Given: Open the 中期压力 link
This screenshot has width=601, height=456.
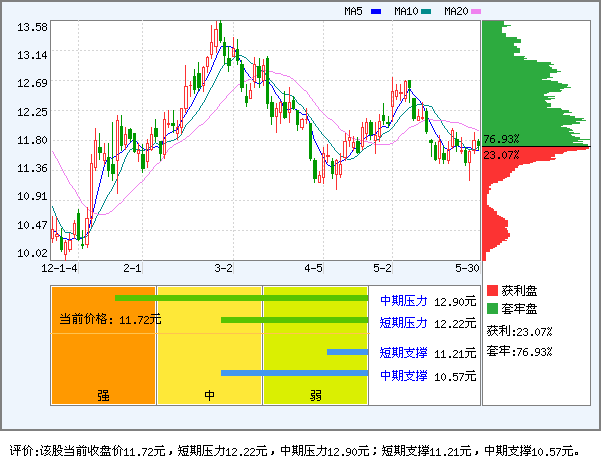Looking at the screenshot, I should pos(404,300).
